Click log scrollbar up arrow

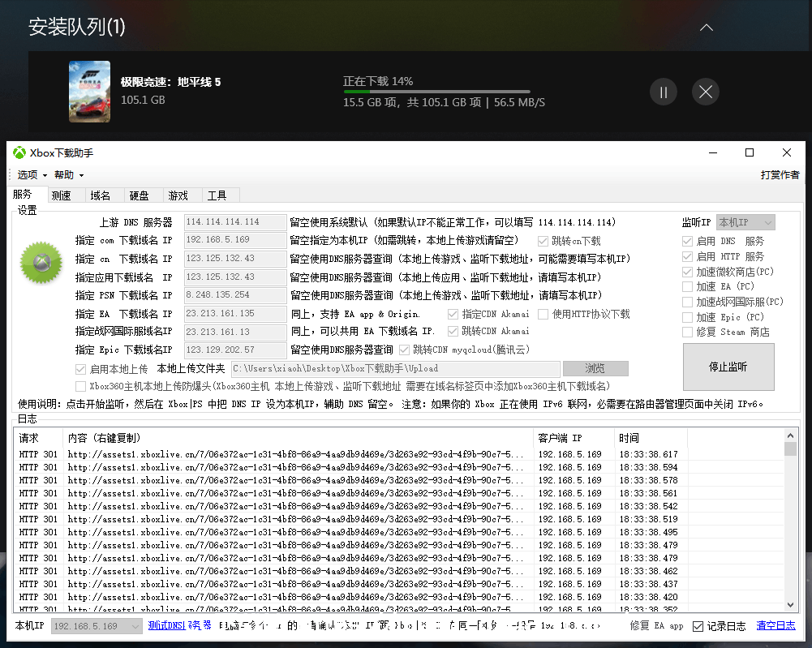790,436
